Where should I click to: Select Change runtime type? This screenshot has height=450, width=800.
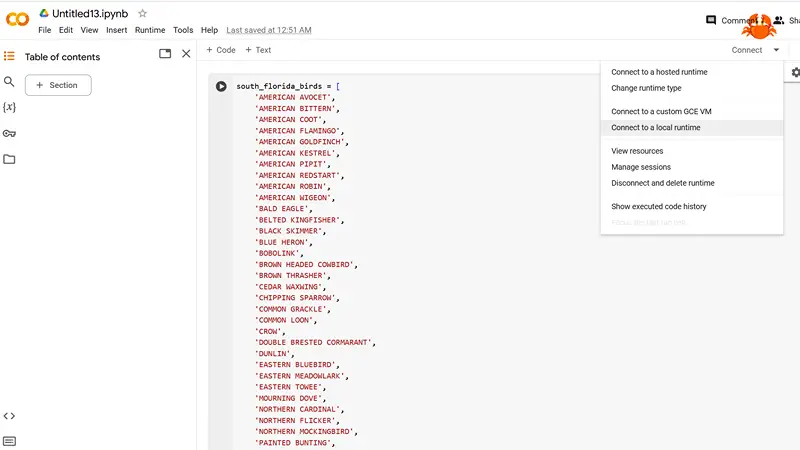click(692, 88)
